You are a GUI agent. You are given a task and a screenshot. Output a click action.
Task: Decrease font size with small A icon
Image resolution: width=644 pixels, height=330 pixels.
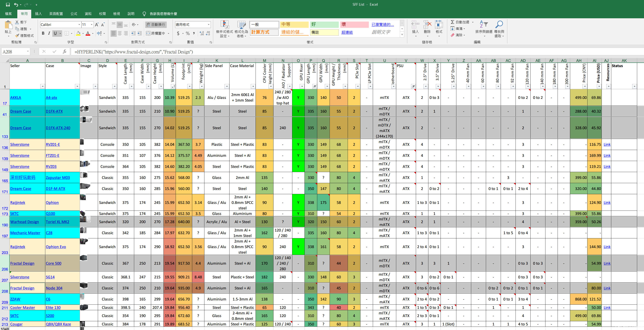(x=103, y=25)
